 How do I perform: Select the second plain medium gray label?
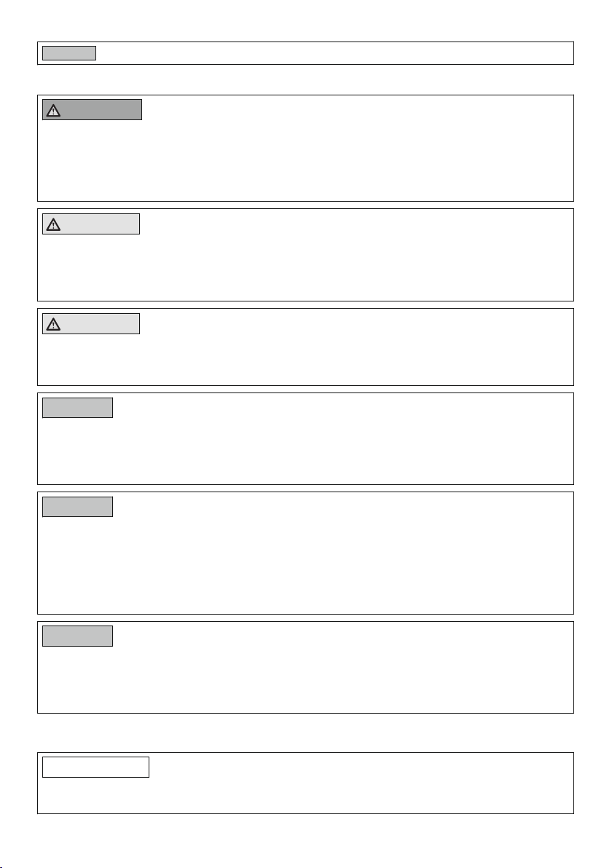tap(77, 507)
